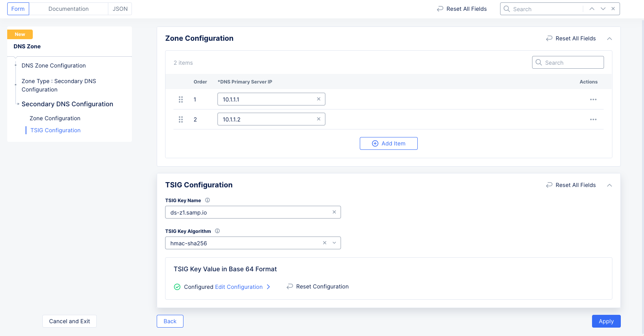Clear the TSIG Key Name field
The width and height of the screenshot is (644, 336).
pos(334,212)
